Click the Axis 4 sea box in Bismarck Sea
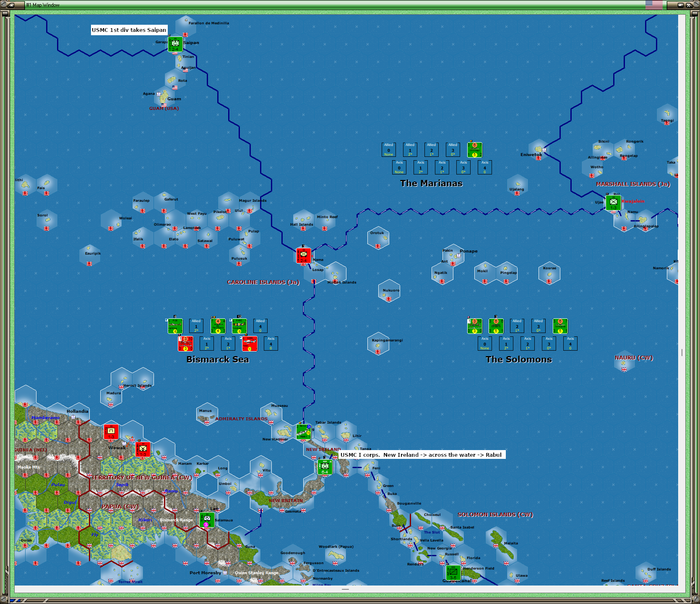This screenshot has width=700, height=604. pos(271,344)
